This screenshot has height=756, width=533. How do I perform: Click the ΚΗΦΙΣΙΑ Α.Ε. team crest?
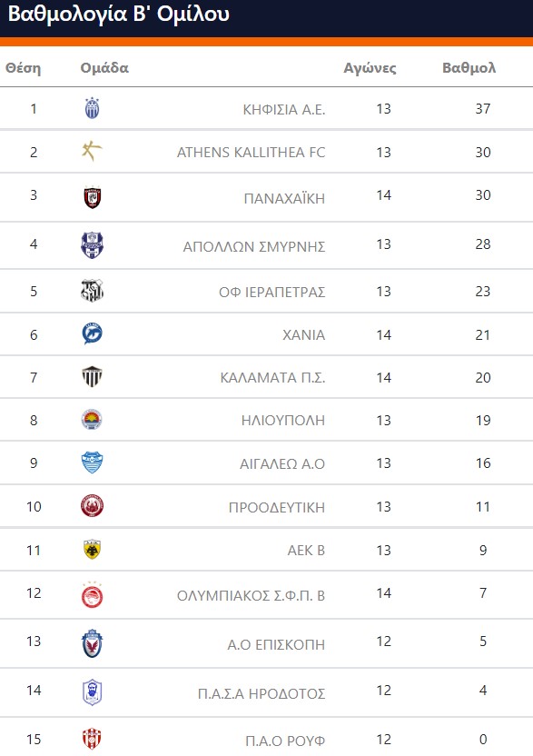92,108
